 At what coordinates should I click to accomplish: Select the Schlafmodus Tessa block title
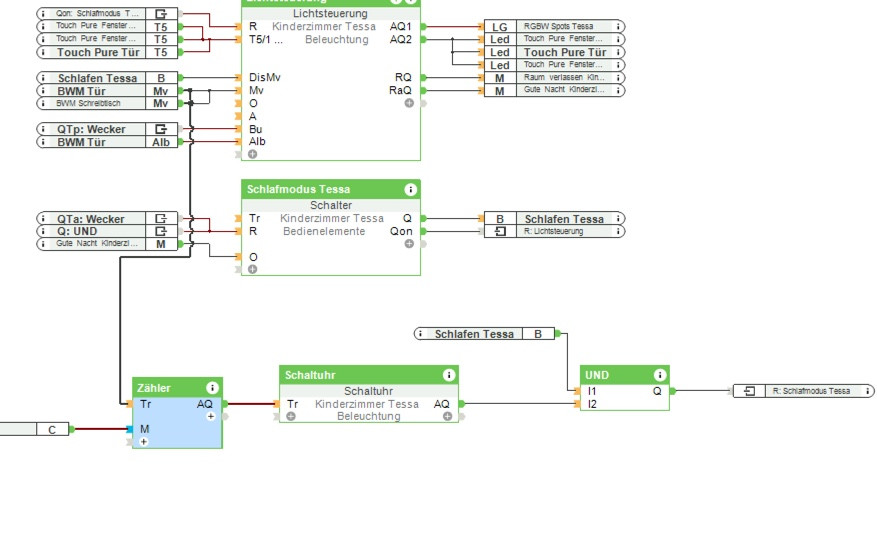[x=298, y=190]
